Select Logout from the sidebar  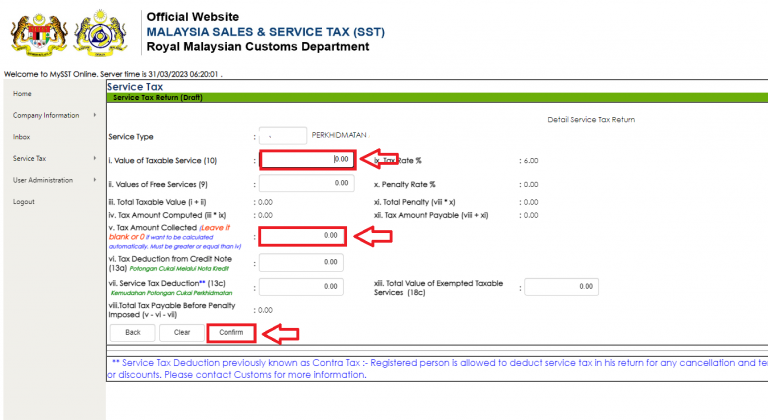[x=24, y=202]
